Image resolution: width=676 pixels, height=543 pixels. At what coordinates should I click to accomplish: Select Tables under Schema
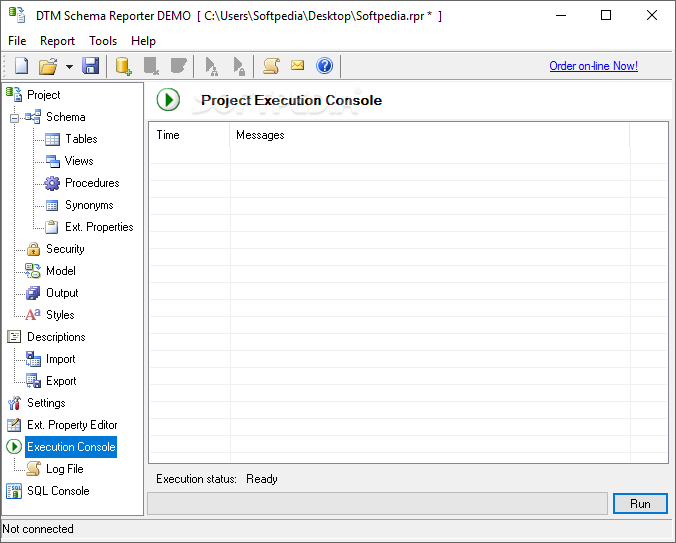[x=81, y=139]
